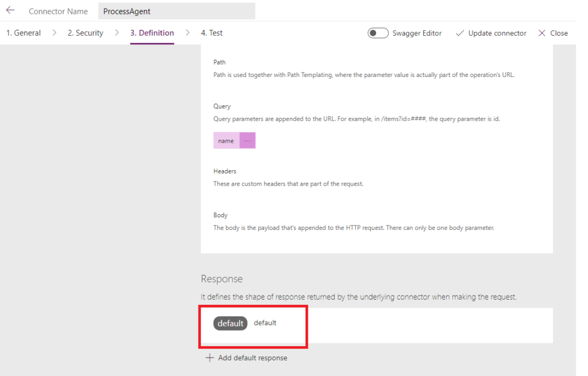Click Update connector
This screenshot has height=376, width=588.
496,33
